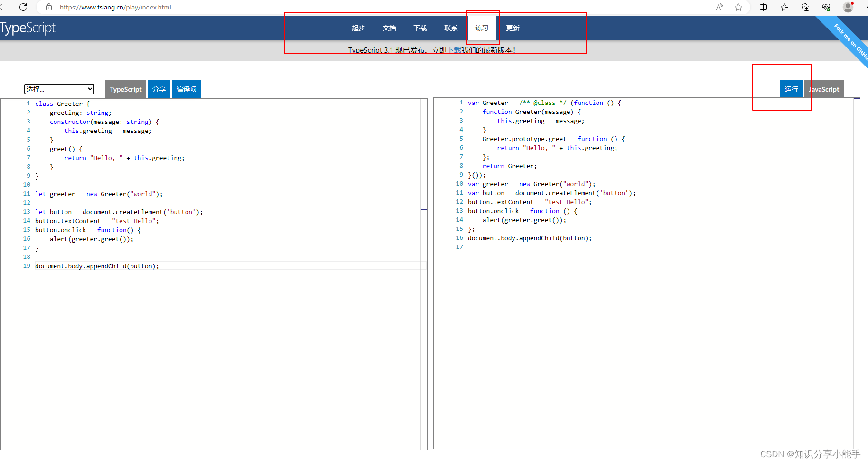
Task: Open split screen view icon
Action: [763, 7]
